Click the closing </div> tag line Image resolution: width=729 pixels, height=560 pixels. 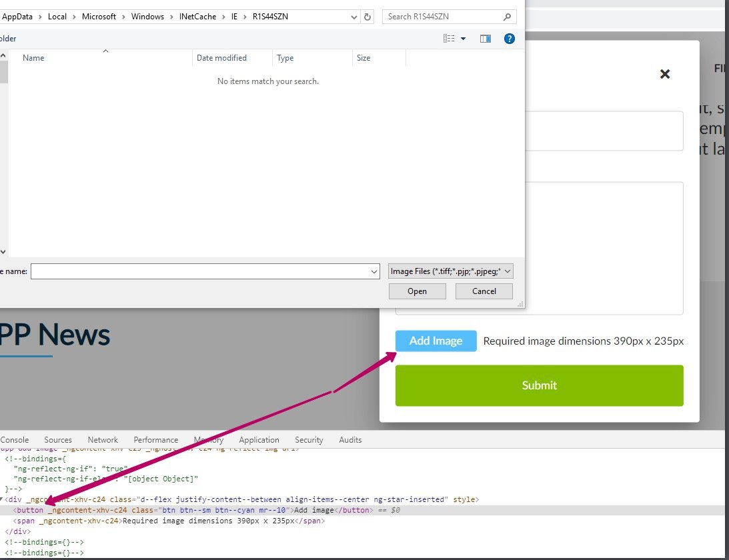click(x=17, y=531)
